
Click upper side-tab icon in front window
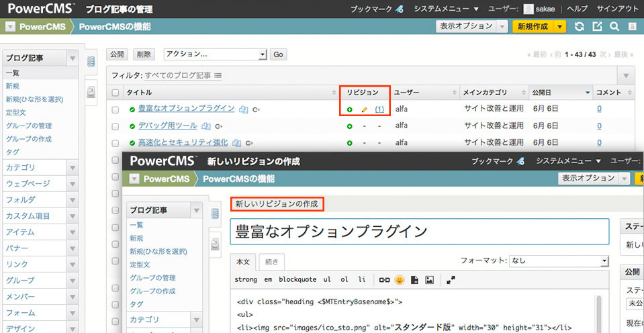(x=214, y=213)
